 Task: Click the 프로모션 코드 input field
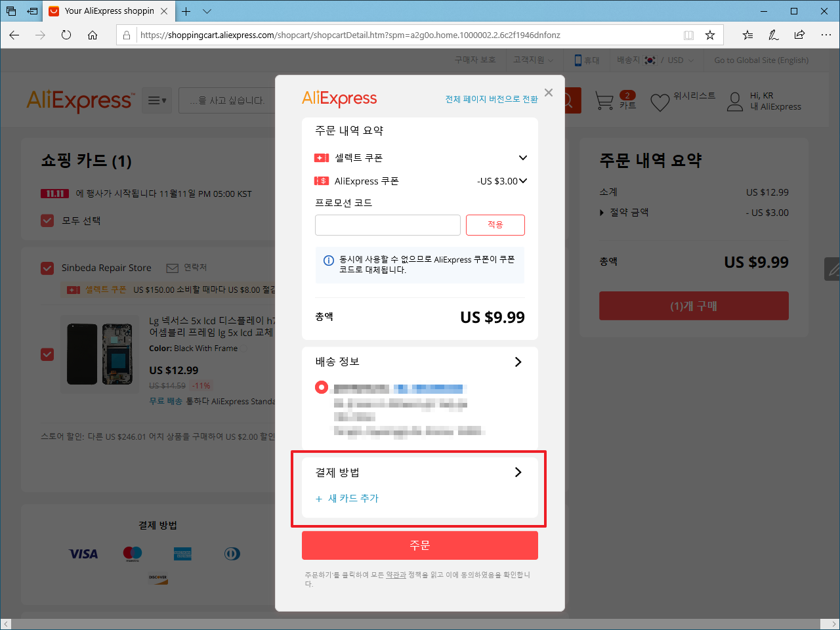coord(388,225)
